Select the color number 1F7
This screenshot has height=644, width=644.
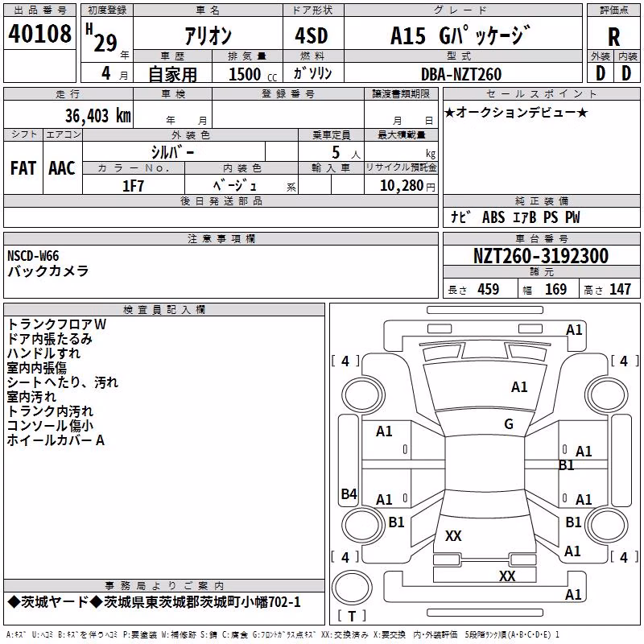tap(133, 186)
